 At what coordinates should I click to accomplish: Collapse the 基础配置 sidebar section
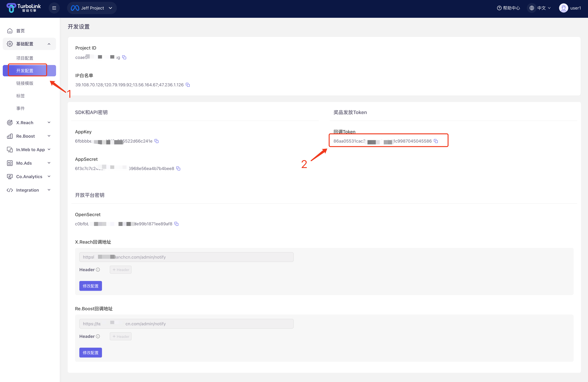[29, 44]
